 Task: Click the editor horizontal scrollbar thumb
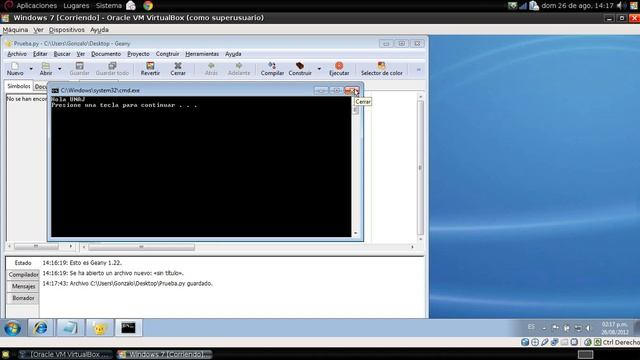click(x=141, y=247)
